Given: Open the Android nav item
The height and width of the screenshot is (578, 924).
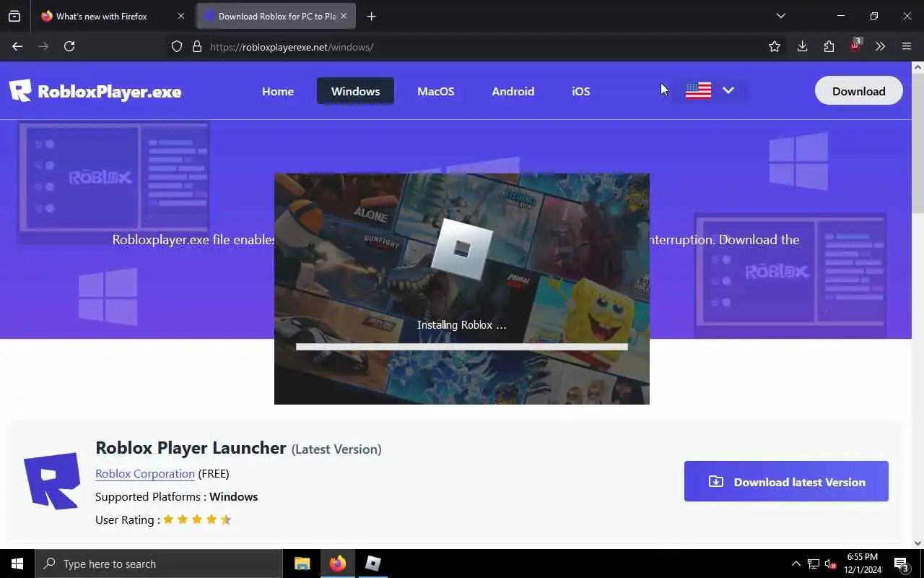Looking at the screenshot, I should (x=513, y=91).
